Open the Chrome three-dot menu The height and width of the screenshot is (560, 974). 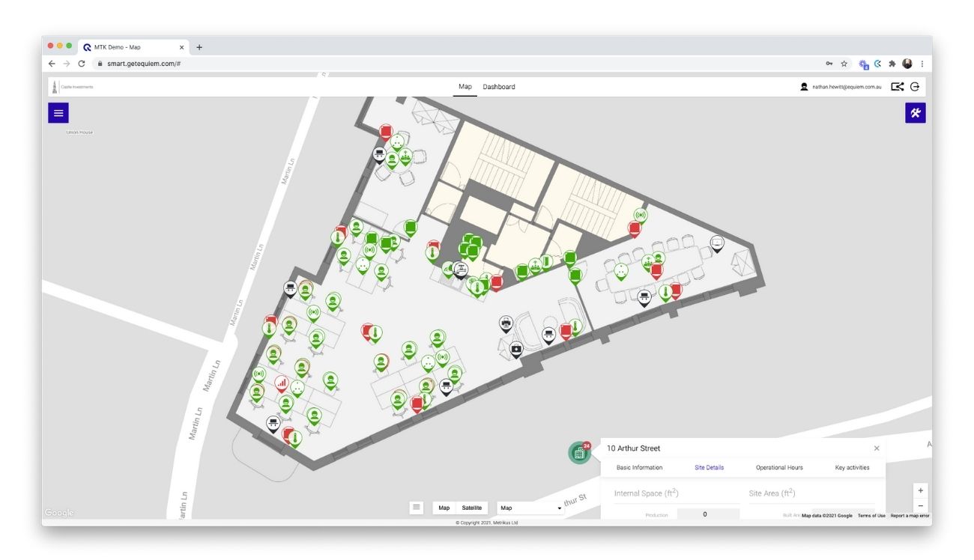922,64
